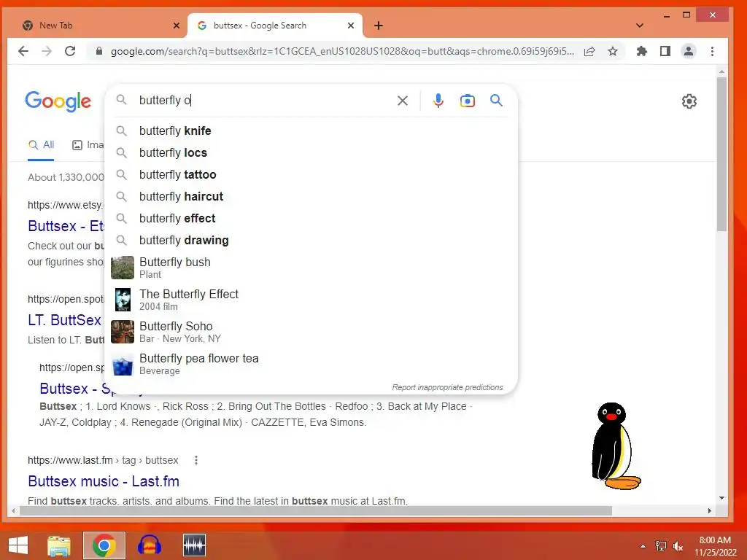
Task: Close the buttsex Google Search tab
Action: coord(351,26)
